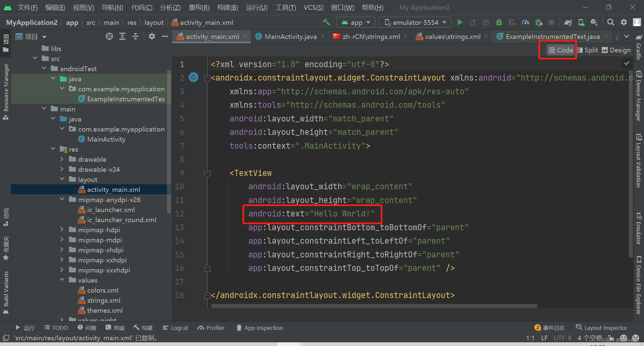
Task: Expand the drawable folder
Action: 62,159
